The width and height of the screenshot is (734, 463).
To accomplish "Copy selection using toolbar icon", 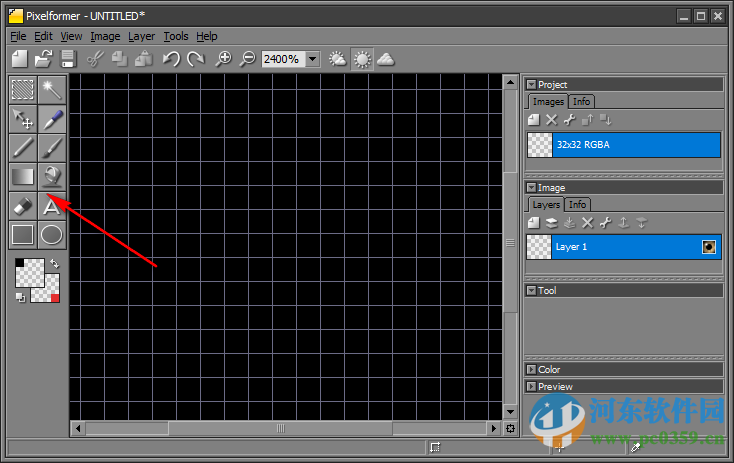I will point(119,59).
